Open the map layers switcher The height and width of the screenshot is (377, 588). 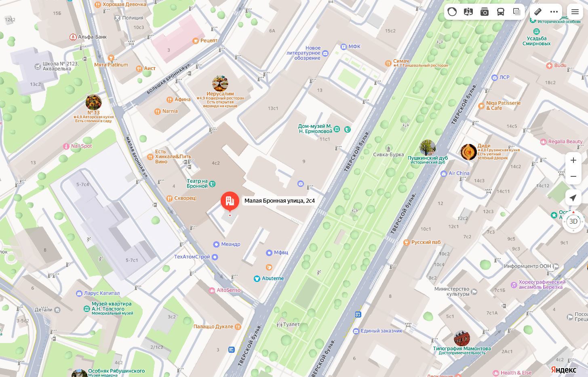click(517, 12)
